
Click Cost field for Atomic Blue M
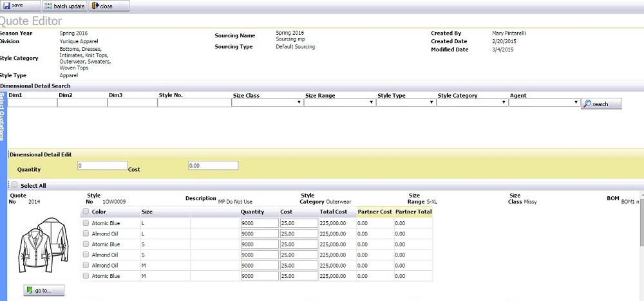(x=299, y=277)
